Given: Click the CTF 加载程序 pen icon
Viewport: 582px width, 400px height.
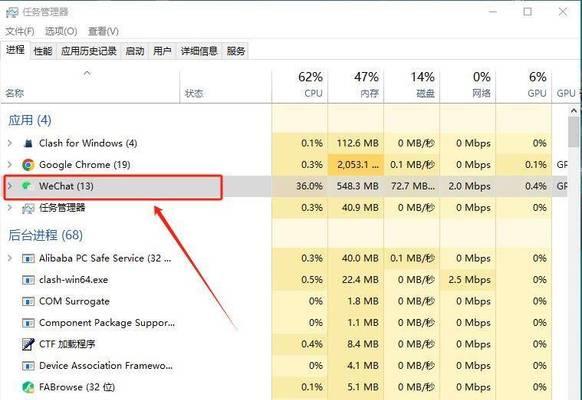Looking at the screenshot, I should click(x=28, y=344).
